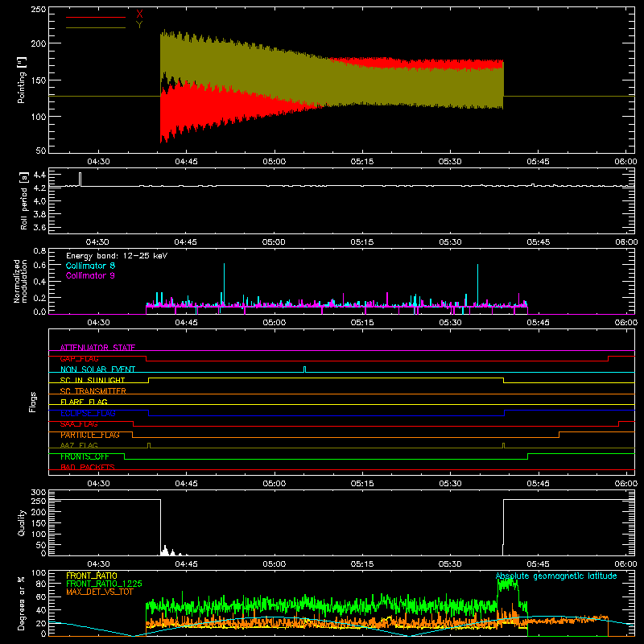644x644 pixels.
Task: Click the red X legend line
Action: click(96, 17)
